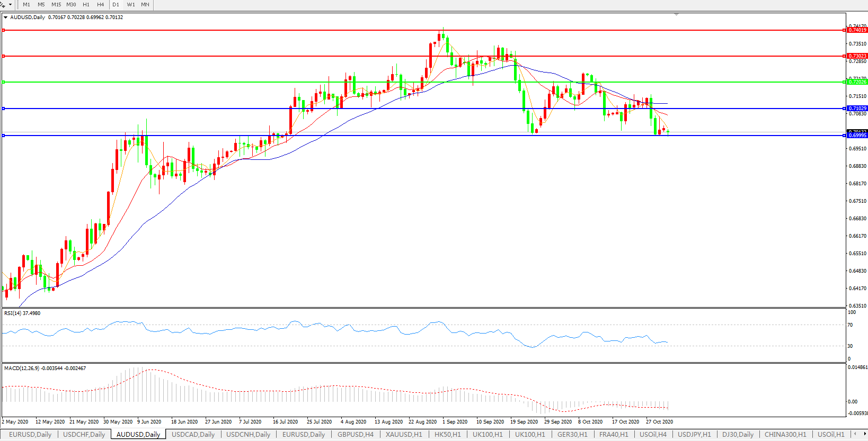Switch to the XAUUSD,H1 chart tab
Image resolution: width=868 pixels, height=441 pixels.
404,435
